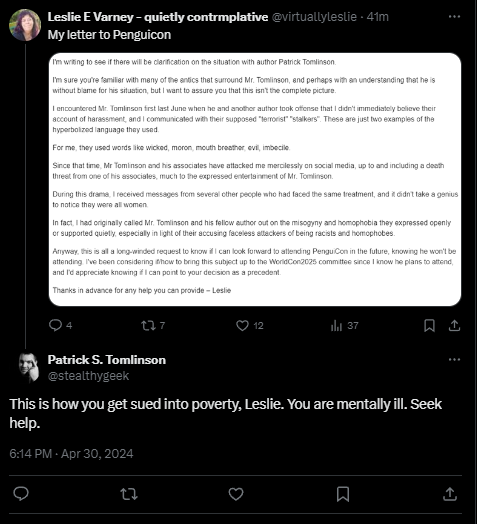Open the 6:14 PM Apr 30, 2024 timestamp
Viewport: 477px width, 524px height.
[71, 453]
